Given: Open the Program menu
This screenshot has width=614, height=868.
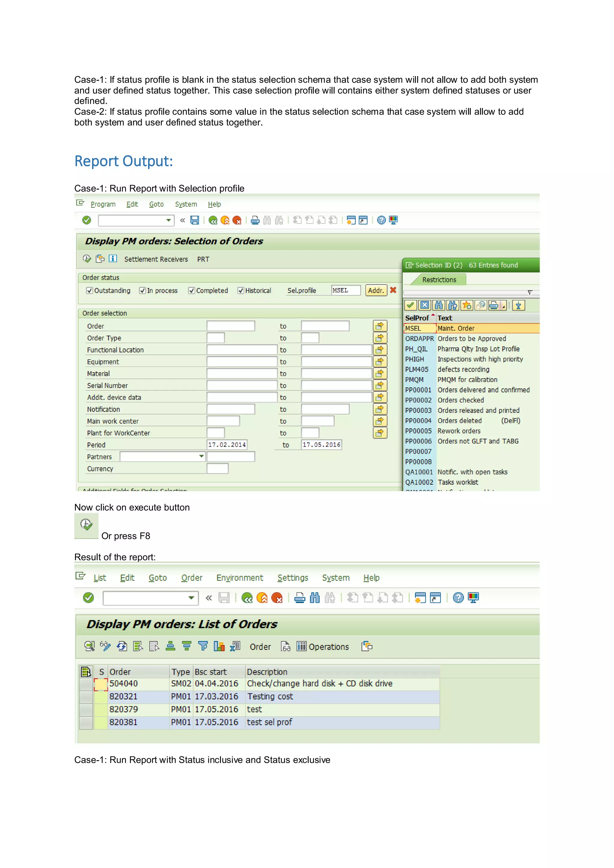Looking at the screenshot, I should click(x=103, y=204).
